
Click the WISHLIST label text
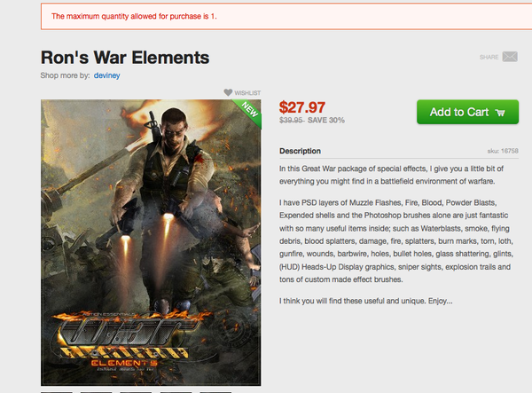pyautogui.click(x=248, y=92)
